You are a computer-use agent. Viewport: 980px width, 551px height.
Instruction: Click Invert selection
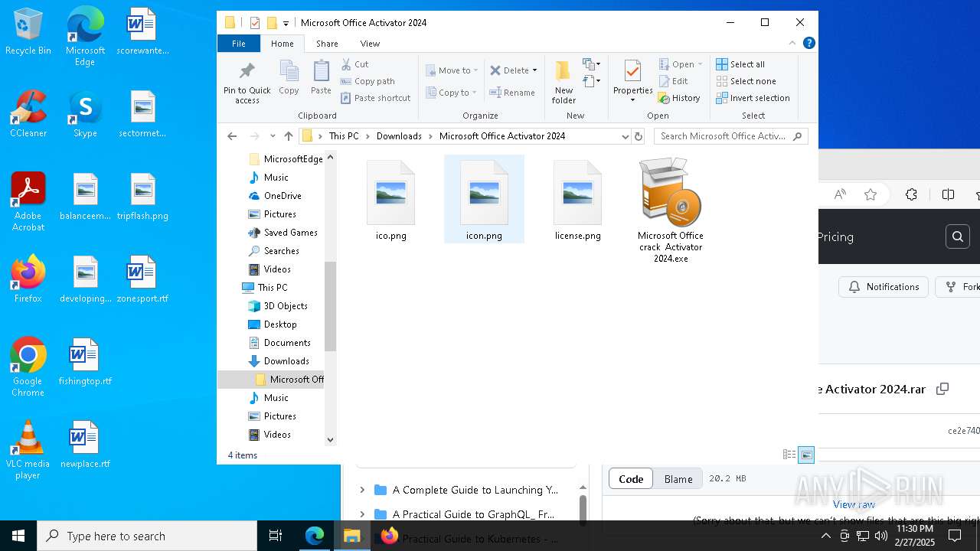point(753,98)
